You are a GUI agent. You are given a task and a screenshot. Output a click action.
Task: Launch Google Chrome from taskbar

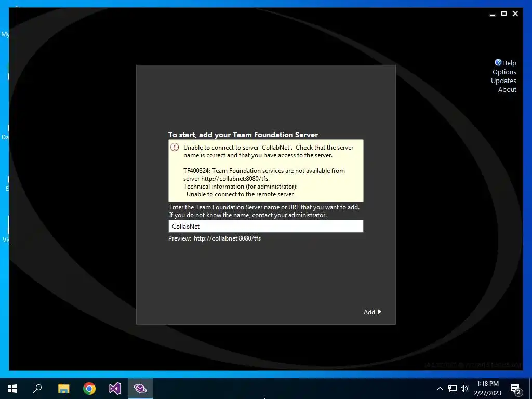(89, 389)
